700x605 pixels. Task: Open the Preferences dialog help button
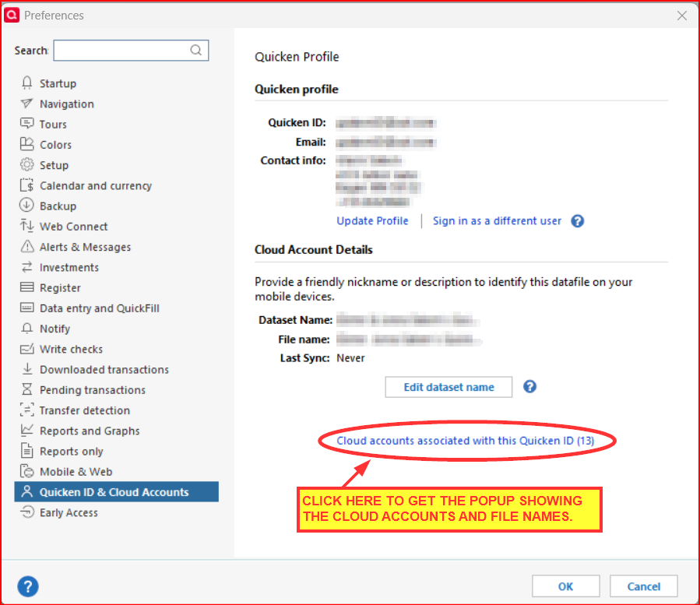point(28,586)
